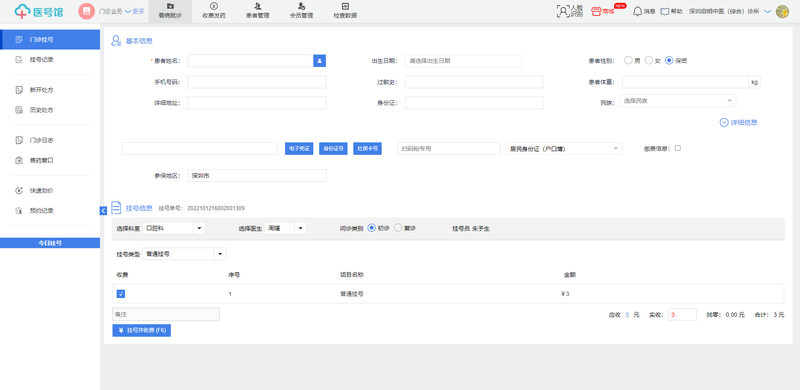Open the clinic name dropdown arrow
The width and height of the screenshot is (800, 390).
coord(767,11)
